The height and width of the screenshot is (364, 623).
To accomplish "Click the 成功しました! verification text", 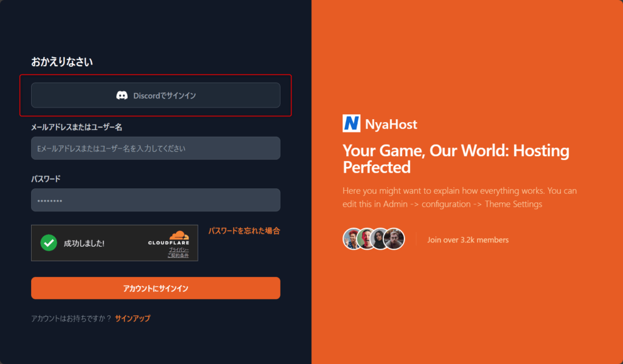I will (x=84, y=243).
